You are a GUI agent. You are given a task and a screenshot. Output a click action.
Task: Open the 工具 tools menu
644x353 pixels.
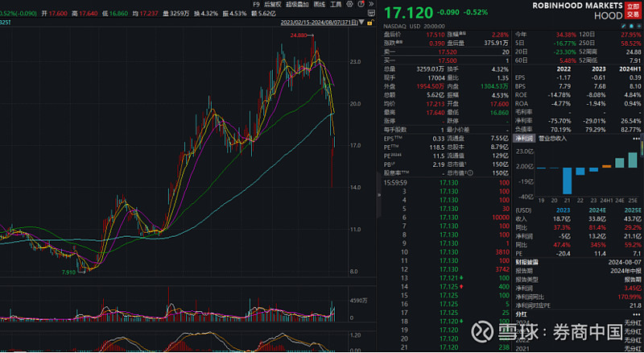[336, 4]
